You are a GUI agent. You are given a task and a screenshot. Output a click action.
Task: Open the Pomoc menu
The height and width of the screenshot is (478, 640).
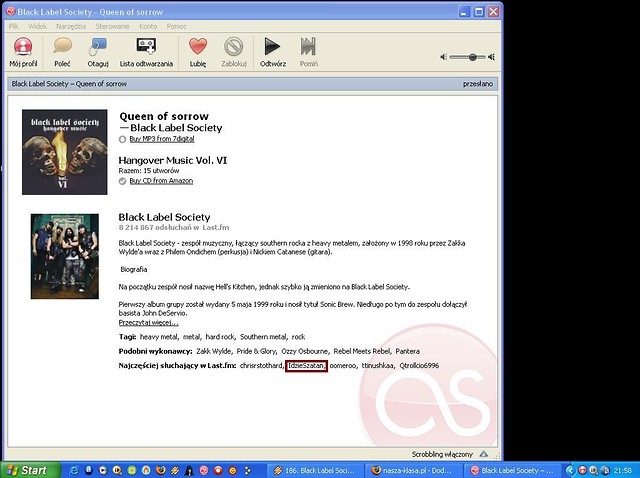tap(176, 26)
